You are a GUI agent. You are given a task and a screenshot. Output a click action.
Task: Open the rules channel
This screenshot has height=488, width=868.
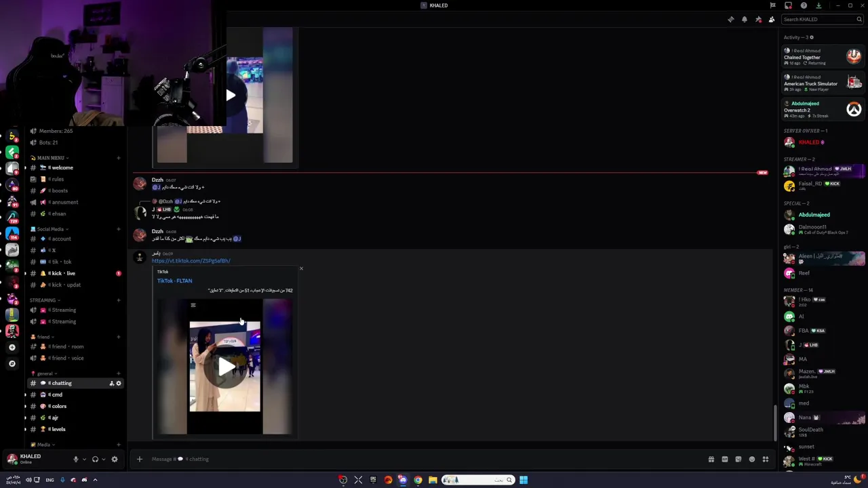(75, 179)
